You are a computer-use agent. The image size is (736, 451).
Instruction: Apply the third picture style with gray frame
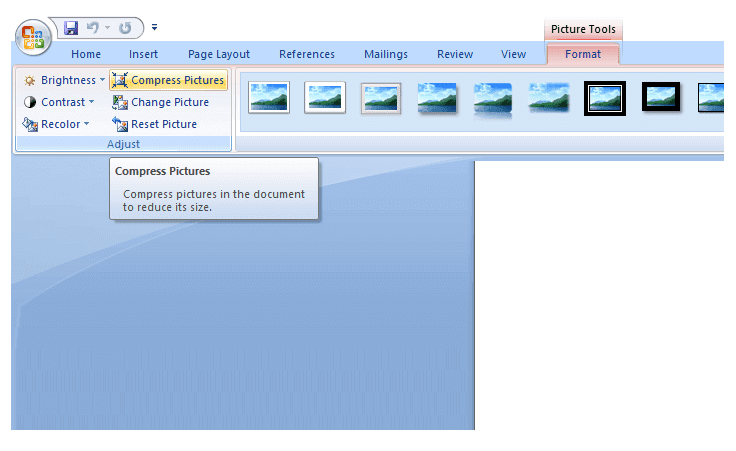pyautogui.click(x=381, y=98)
